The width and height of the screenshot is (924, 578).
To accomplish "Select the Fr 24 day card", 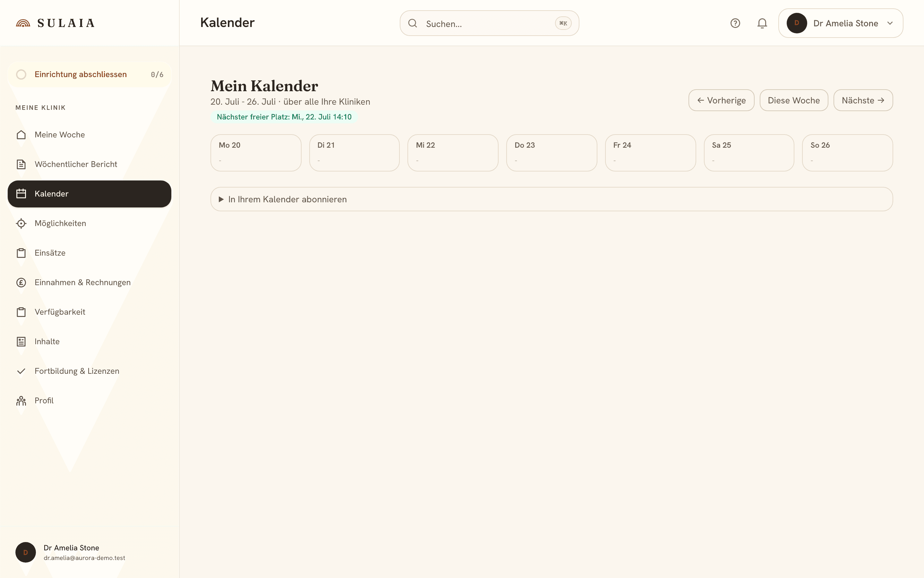I will click(x=650, y=153).
